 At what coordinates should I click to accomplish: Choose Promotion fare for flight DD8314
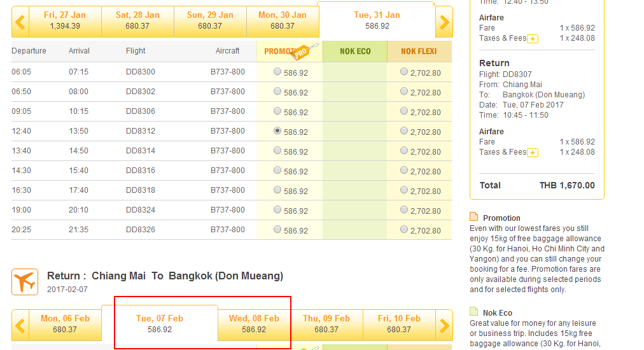point(277,150)
